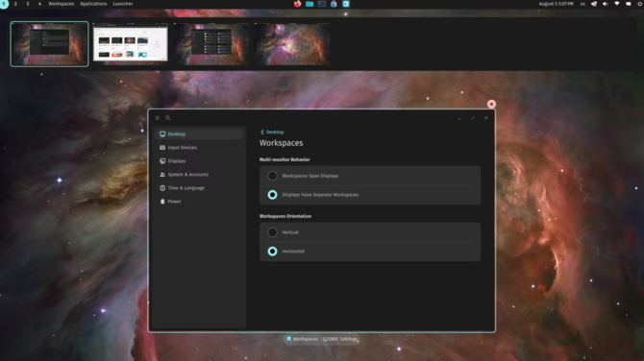Switch to workspace 4 in panel
This screenshot has width=644, height=361.
[x=39, y=4]
